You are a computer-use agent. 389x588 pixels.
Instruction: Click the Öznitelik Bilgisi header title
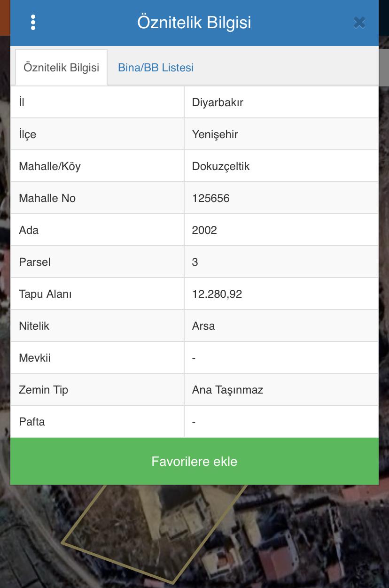[194, 23]
